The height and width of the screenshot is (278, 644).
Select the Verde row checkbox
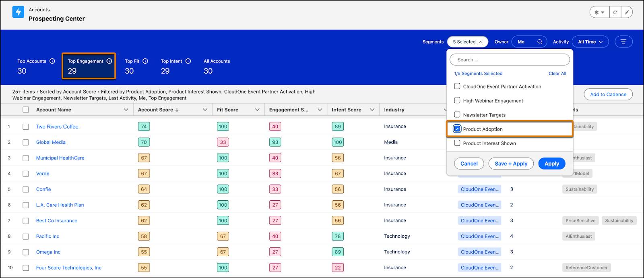[x=26, y=174]
